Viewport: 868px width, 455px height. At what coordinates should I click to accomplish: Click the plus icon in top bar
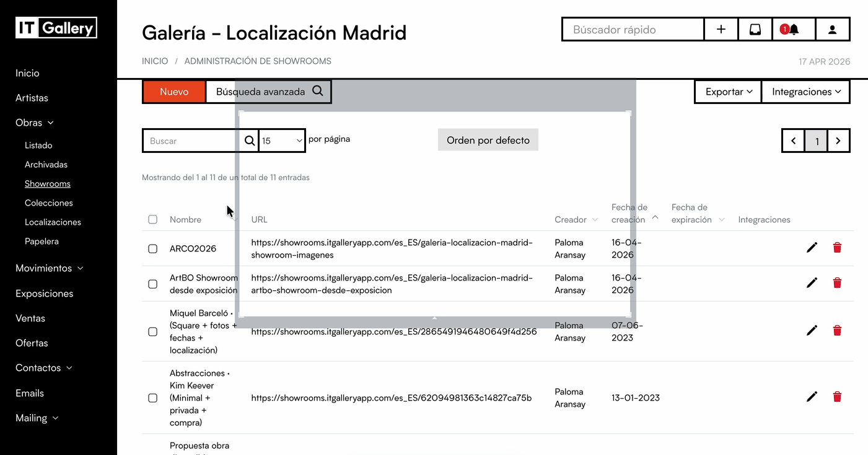(721, 29)
